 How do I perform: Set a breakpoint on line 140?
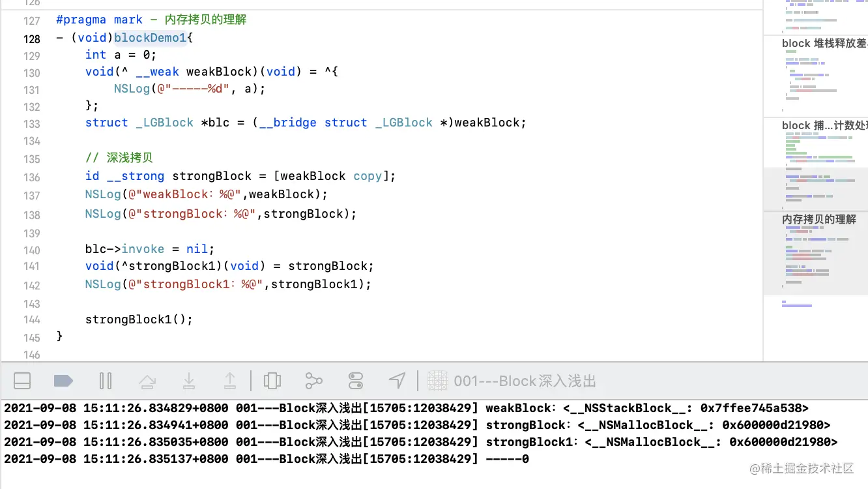click(x=32, y=250)
